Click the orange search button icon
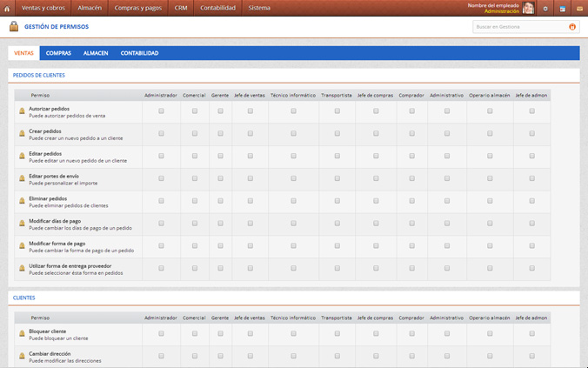This screenshot has width=588, height=368. point(572,27)
